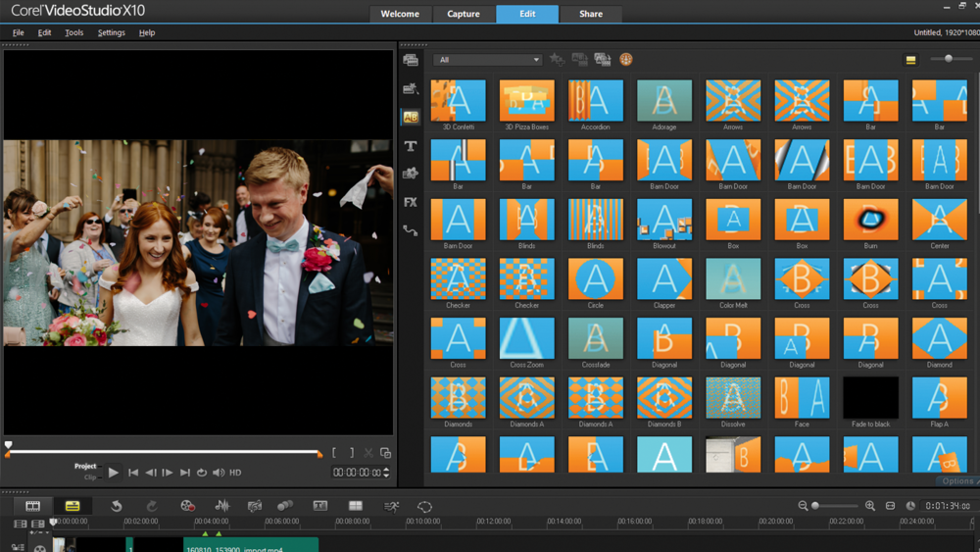Open the Multi-Camera Editor grid icon
The height and width of the screenshot is (552, 980).
[356, 506]
